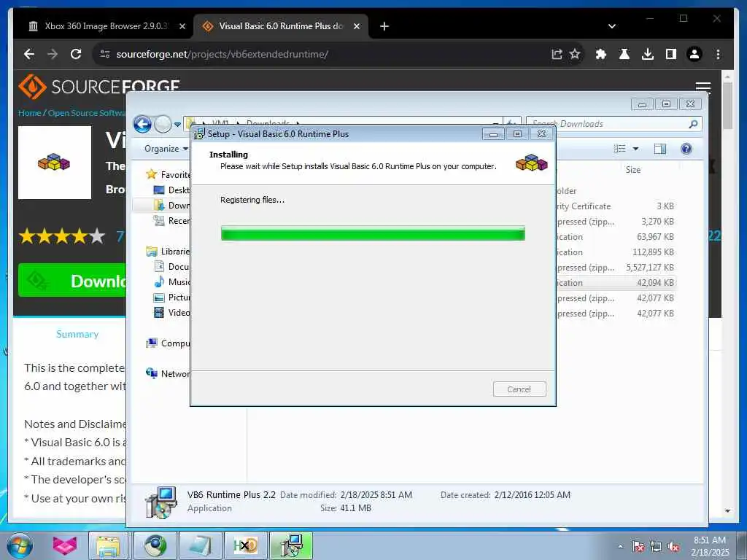Open Chrome extensions puzzle icon

(601, 54)
